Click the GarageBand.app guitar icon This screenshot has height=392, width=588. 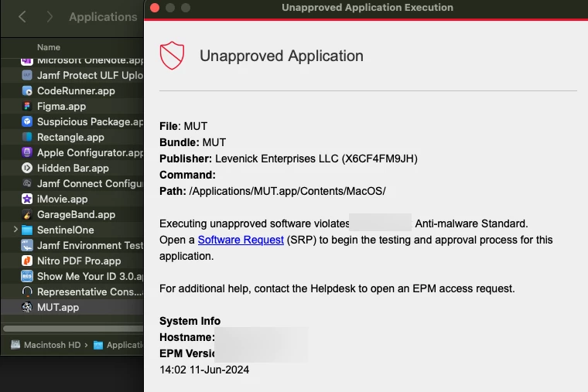click(26, 214)
